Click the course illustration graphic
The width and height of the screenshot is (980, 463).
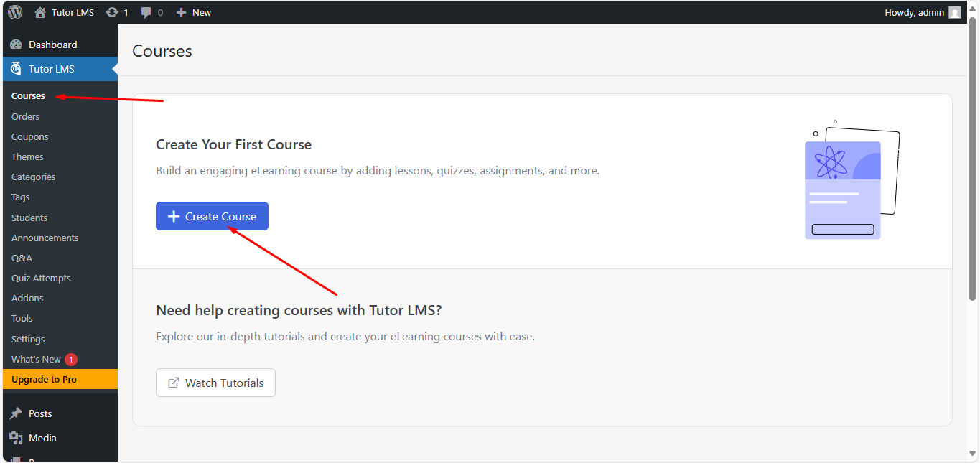coord(851,180)
